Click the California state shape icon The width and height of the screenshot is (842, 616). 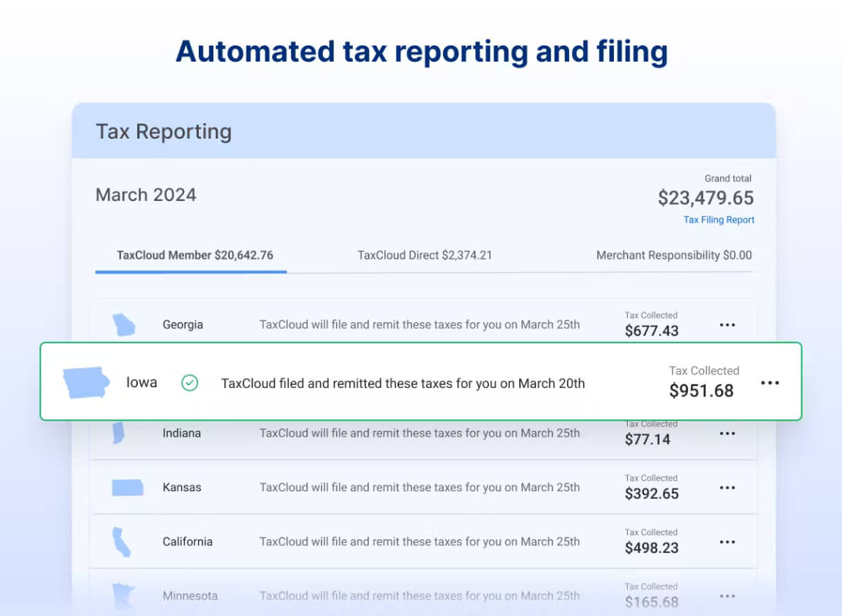click(x=122, y=542)
